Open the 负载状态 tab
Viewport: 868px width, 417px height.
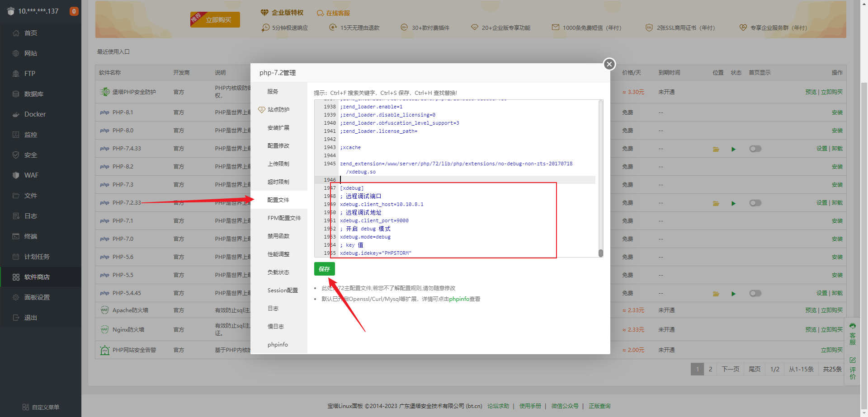click(x=279, y=272)
